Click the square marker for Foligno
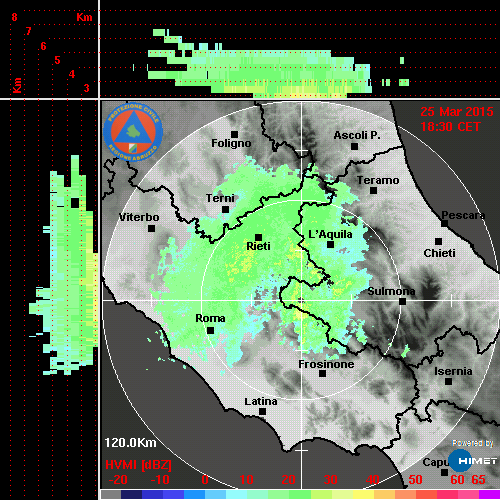This screenshot has width=500, height=500. 234,134
